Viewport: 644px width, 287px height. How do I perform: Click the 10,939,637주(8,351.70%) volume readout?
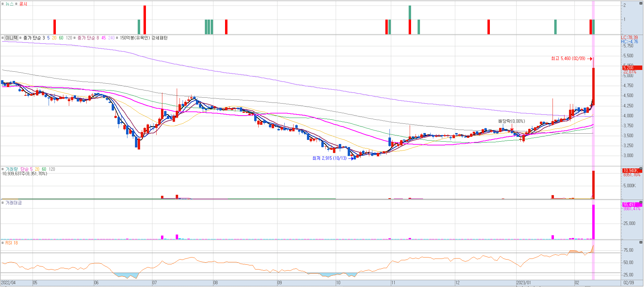(25, 174)
